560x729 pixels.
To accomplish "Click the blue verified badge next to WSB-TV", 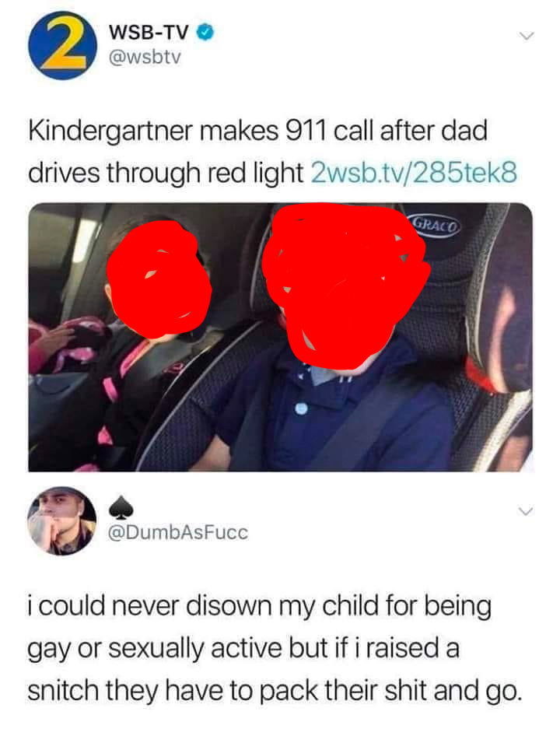I will click(206, 33).
